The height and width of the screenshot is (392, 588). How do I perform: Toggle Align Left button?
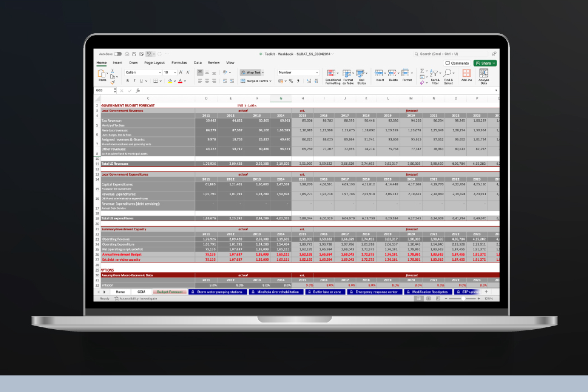[200, 81]
